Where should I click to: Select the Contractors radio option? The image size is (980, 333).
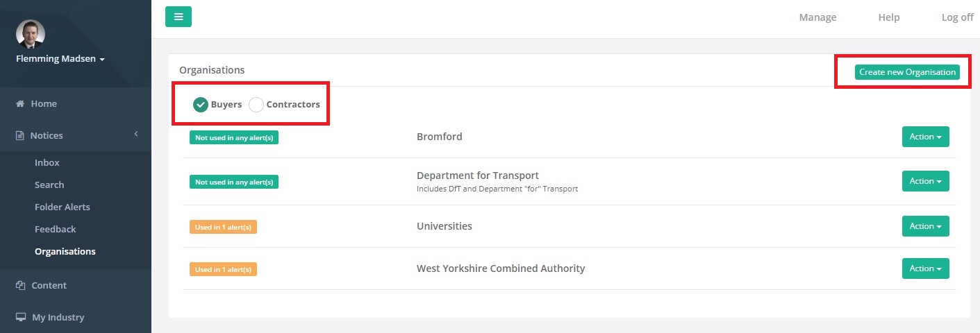tap(256, 105)
